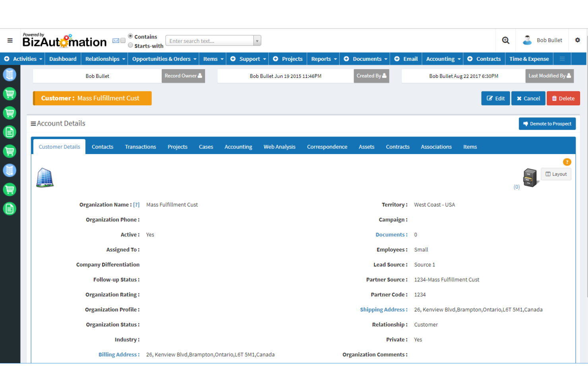The image size is (588, 392).
Task: Open the hamburger menu at top left
Action: coord(10,40)
